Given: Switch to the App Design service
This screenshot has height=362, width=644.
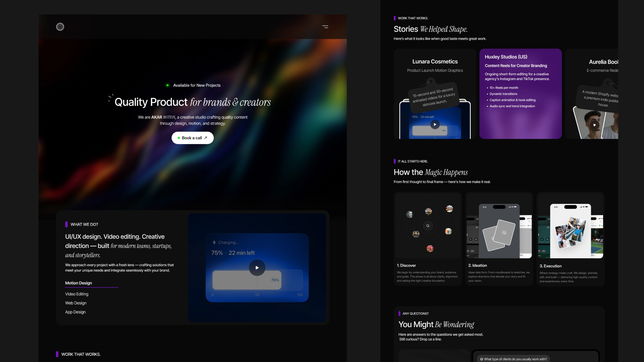Looking at the screenshot, I should tap(75, 312).
